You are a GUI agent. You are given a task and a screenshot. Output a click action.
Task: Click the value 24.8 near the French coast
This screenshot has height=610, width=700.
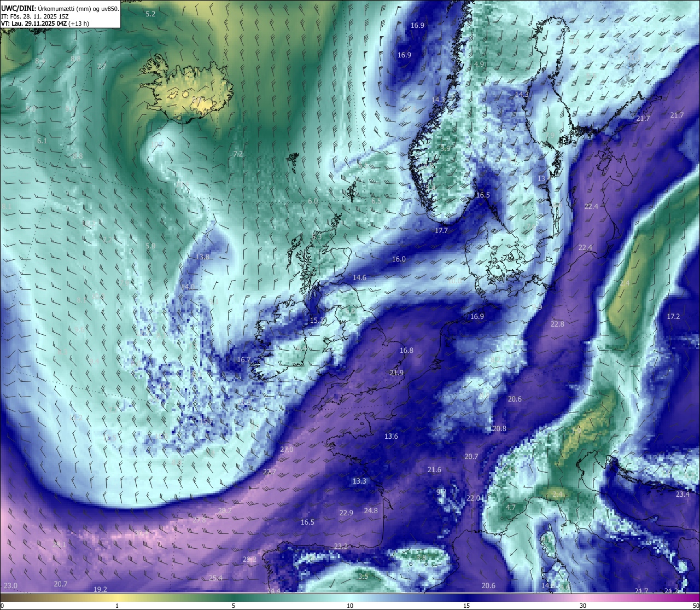(371, 510)
